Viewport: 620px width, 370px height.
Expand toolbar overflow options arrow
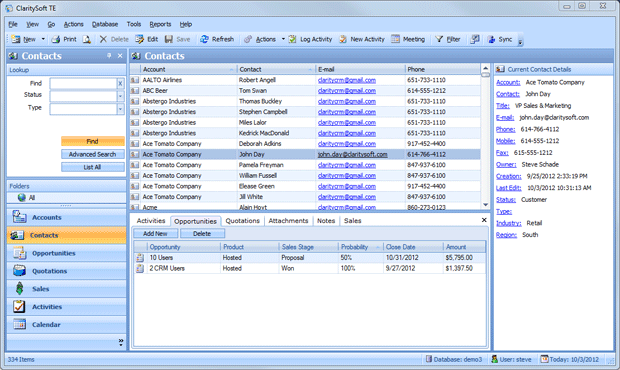point(520,42)
